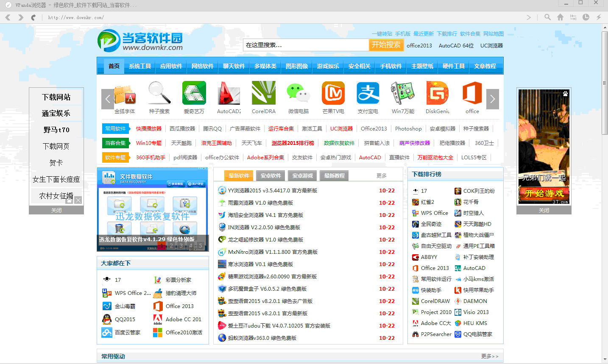The image size is (608, 364).
Task: Switch to the 最新软件 tab
Action: coord(239,175)
